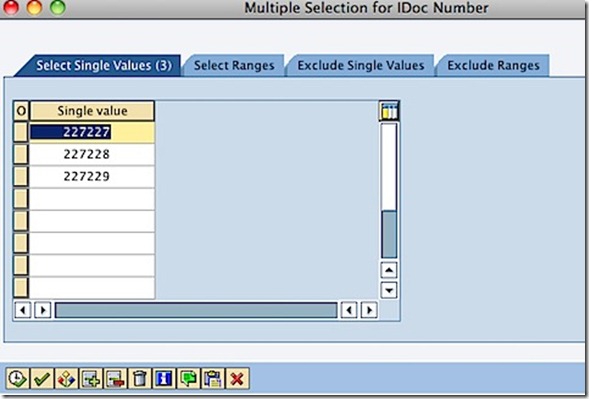Click the red X Cancel icon
The image size is (589, 399).
point(237,378)
